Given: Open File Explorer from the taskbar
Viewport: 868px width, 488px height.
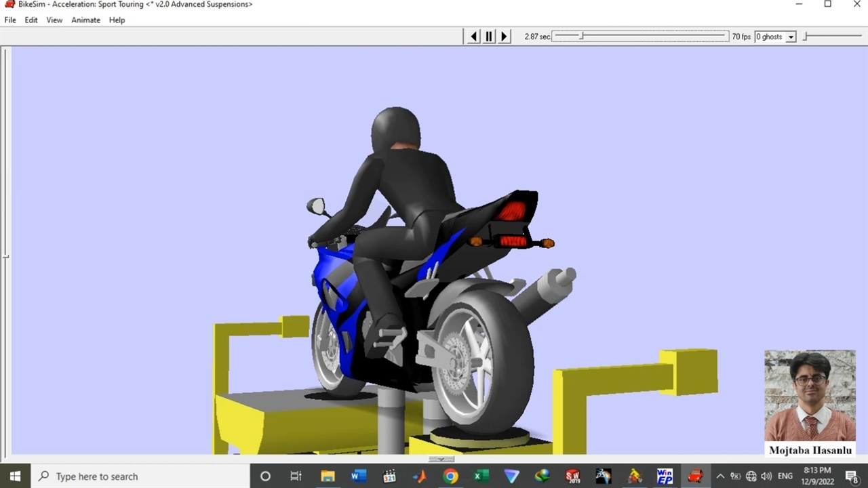Looking at the screenshot, I should coord(328,476).
